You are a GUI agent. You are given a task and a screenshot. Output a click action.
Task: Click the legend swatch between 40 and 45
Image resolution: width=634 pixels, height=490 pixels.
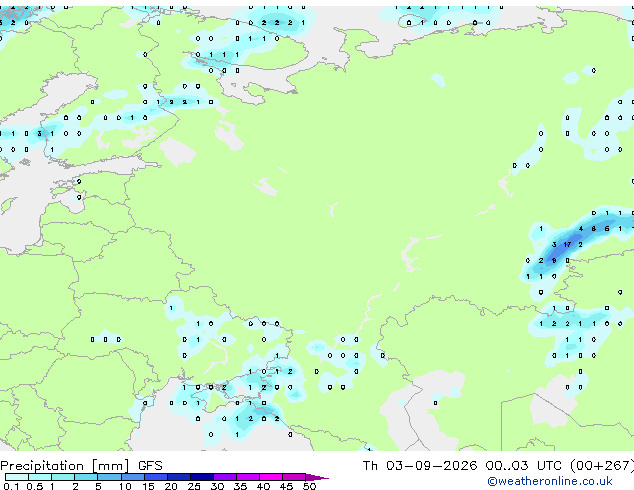tap(271, 477)
